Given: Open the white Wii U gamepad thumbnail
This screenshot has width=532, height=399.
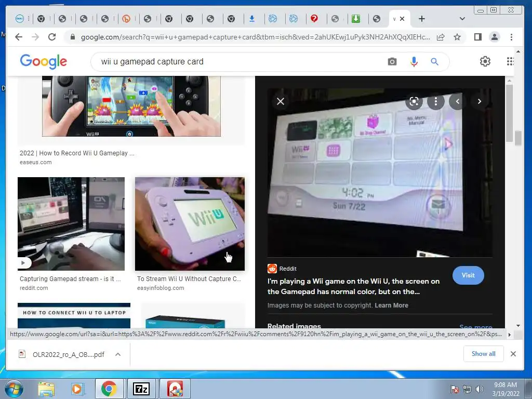Looking at the screenshot, I should pos(190,224).
